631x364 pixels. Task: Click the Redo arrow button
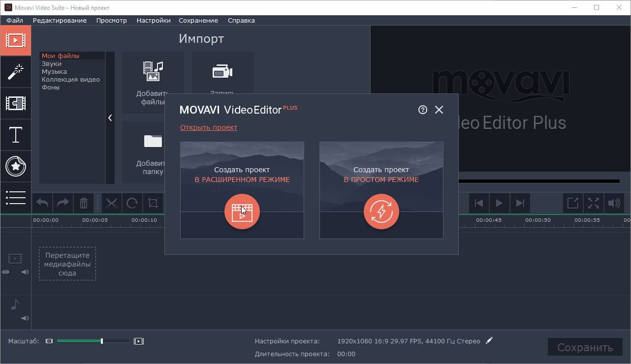tap(63, 203)
